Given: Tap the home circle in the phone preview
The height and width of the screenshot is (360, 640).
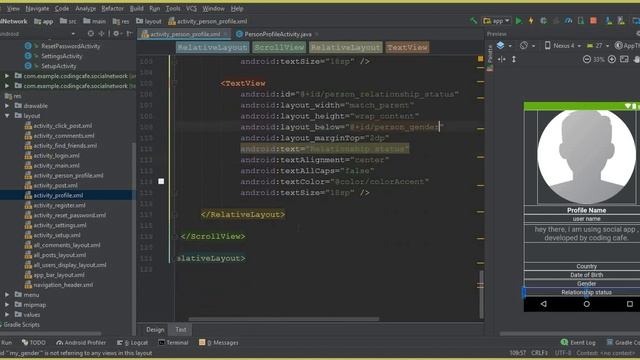Looking at the screenshot, I should coord(587,304).
